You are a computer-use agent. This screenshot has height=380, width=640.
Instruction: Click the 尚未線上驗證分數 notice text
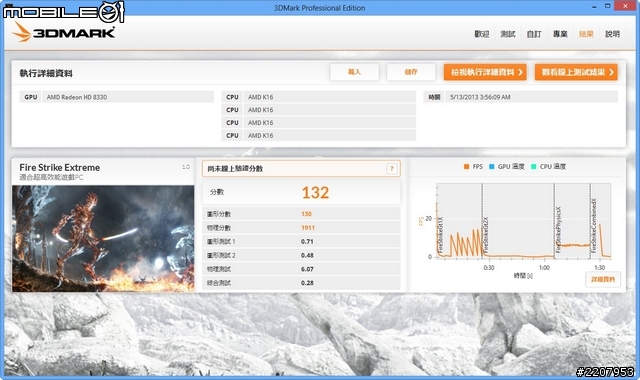[x=235, y=169]
